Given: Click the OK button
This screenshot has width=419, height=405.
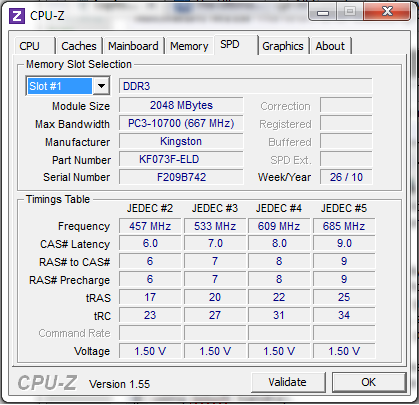Looking at the screenshot, I should (x=369, y=382).
